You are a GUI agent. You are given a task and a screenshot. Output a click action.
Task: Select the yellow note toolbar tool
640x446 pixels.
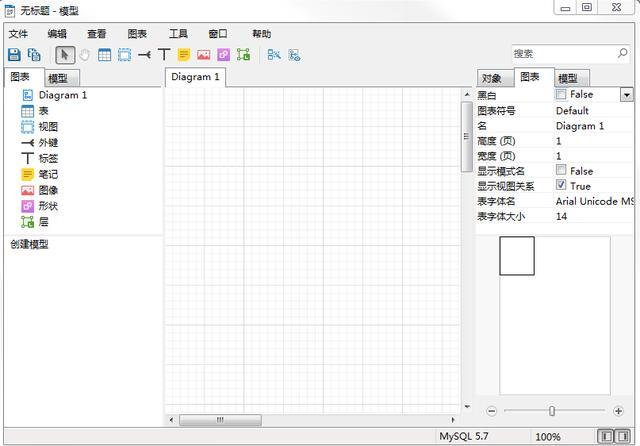point(184,55)
